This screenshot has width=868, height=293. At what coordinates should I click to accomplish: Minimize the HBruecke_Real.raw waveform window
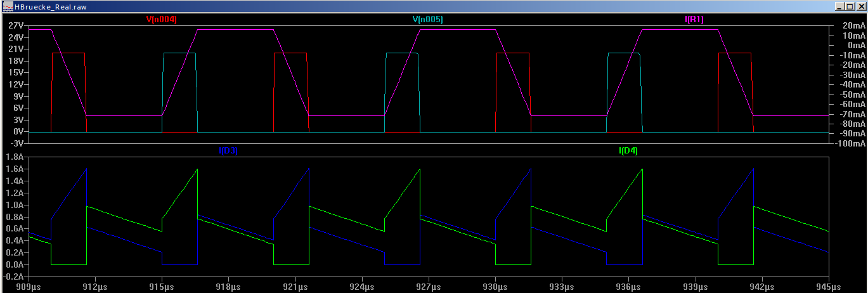839,6
